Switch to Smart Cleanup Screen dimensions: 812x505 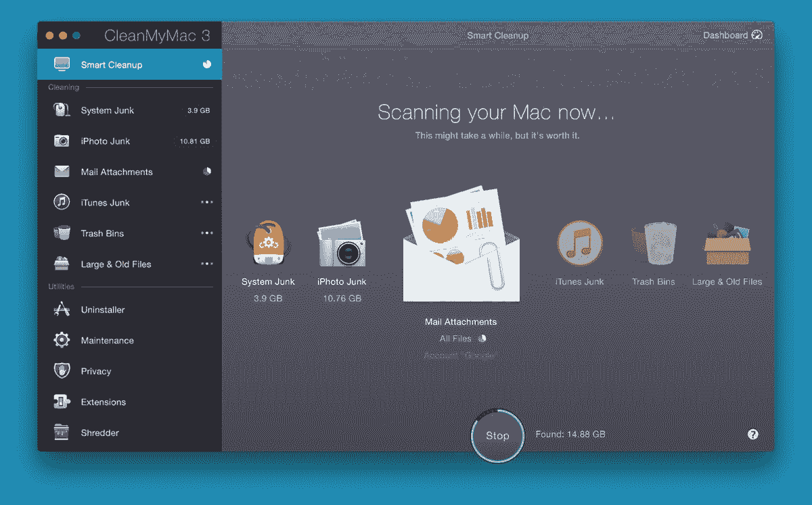coord(110,64)
